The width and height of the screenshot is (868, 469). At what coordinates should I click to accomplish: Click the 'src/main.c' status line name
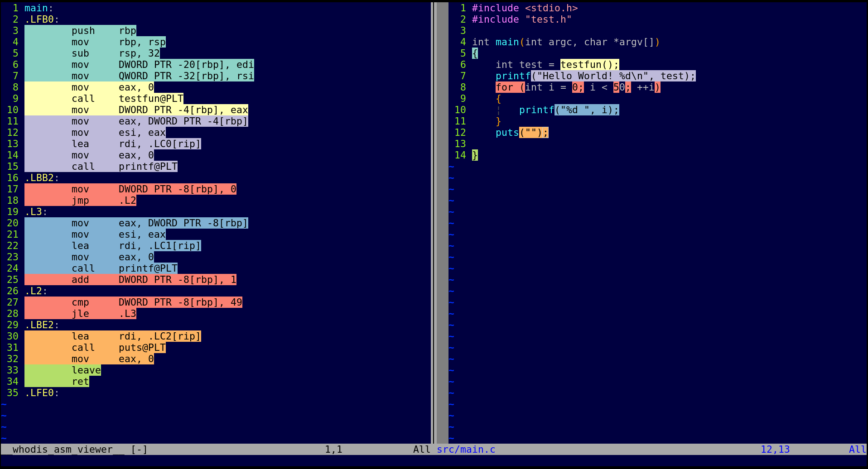click(x=466, y=450)
